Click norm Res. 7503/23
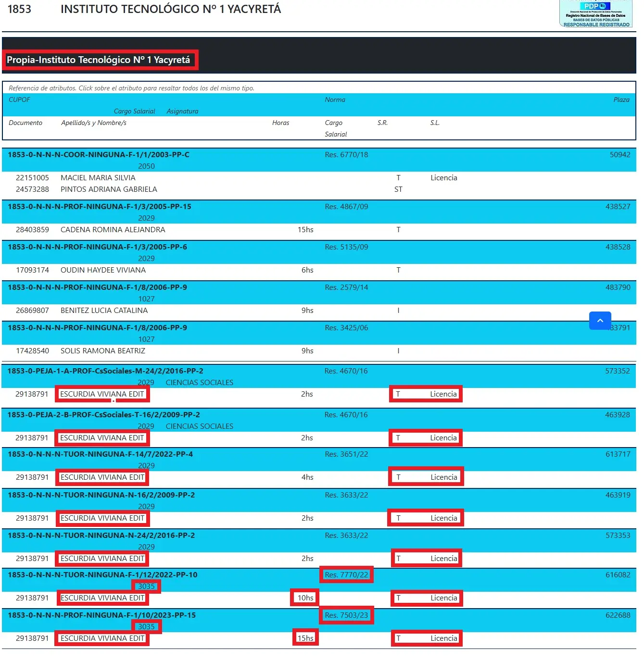This screenshot has height=661, width=644. tap(346, 615)
